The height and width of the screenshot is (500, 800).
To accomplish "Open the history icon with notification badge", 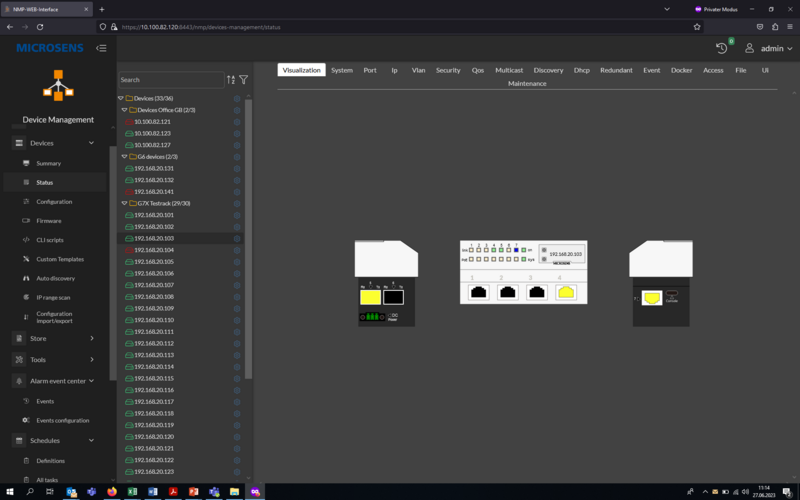I will (722, 48).
